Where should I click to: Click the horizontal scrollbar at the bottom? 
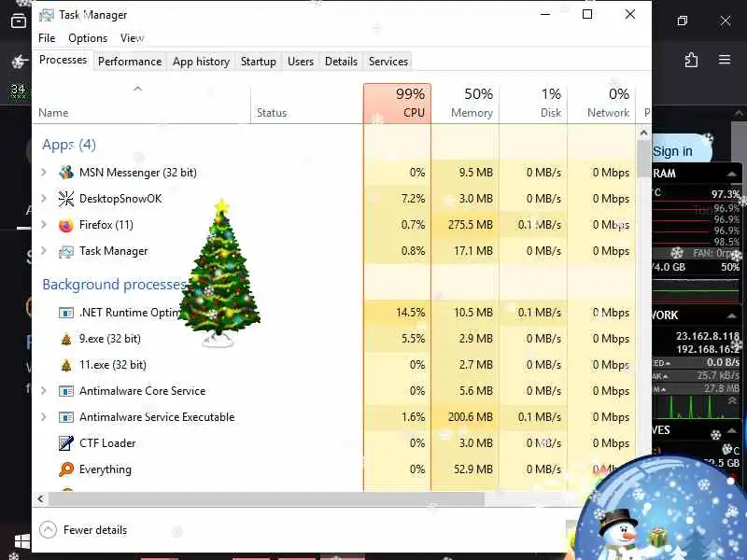coord(267,499)
